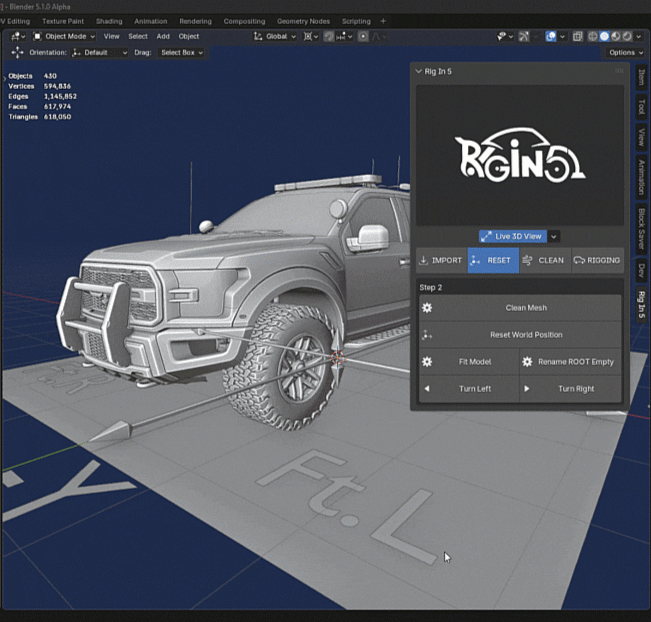Click the 3D cursor at the wheel
The width and height of the screenshot is (651, 622).
(x=337, y=358)
